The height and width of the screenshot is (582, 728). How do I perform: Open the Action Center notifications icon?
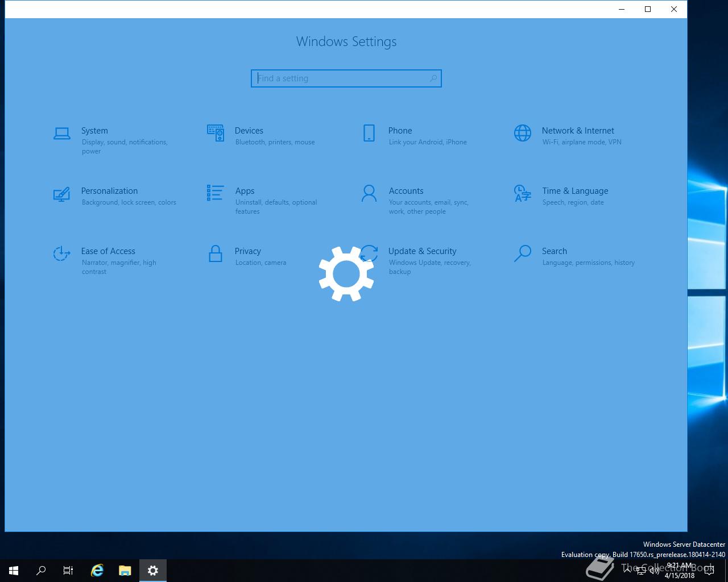(x=709, y=571)
